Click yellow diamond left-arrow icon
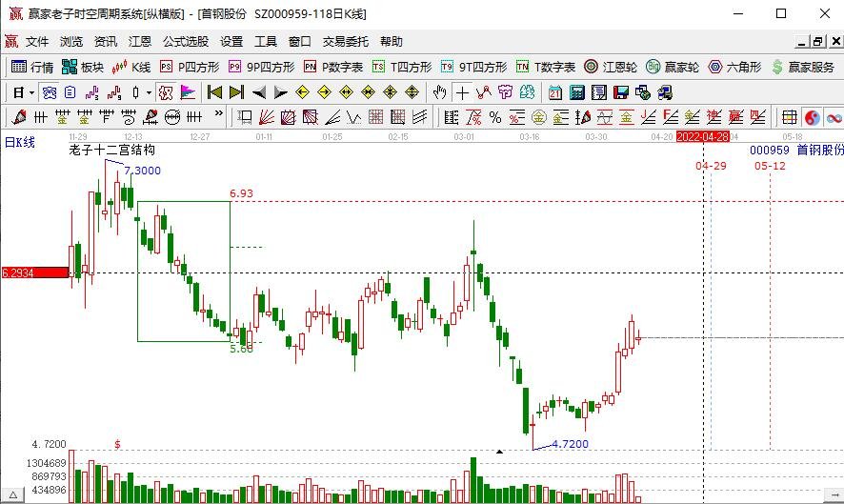This screenshot has width=844, height=504. [x=303, y=93]
